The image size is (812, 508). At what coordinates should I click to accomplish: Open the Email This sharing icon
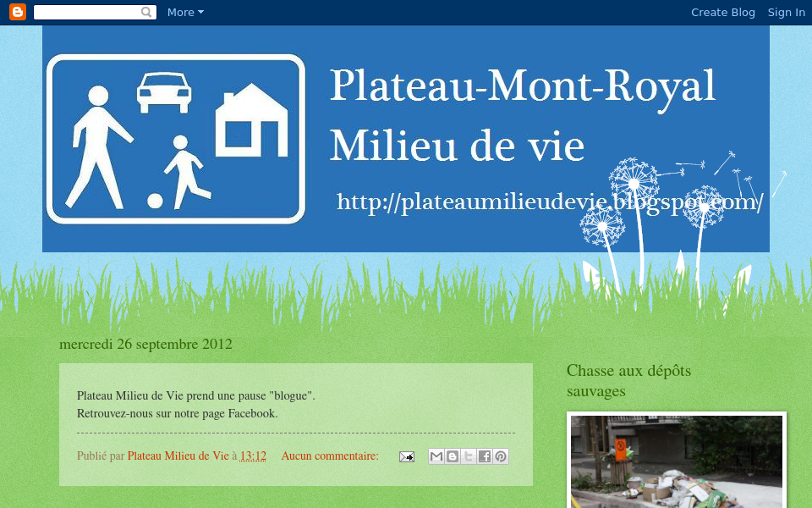click(436, 456)
